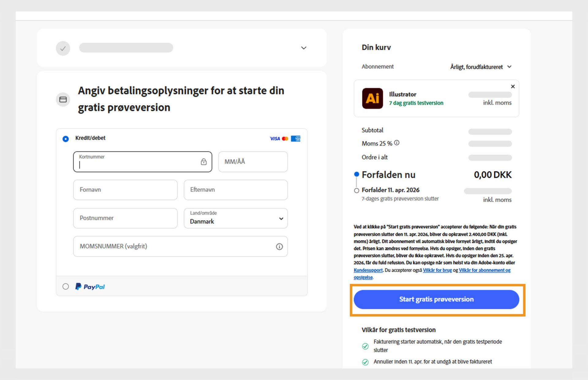Click the Illustrator app icon in the cart

click(372, 98)
